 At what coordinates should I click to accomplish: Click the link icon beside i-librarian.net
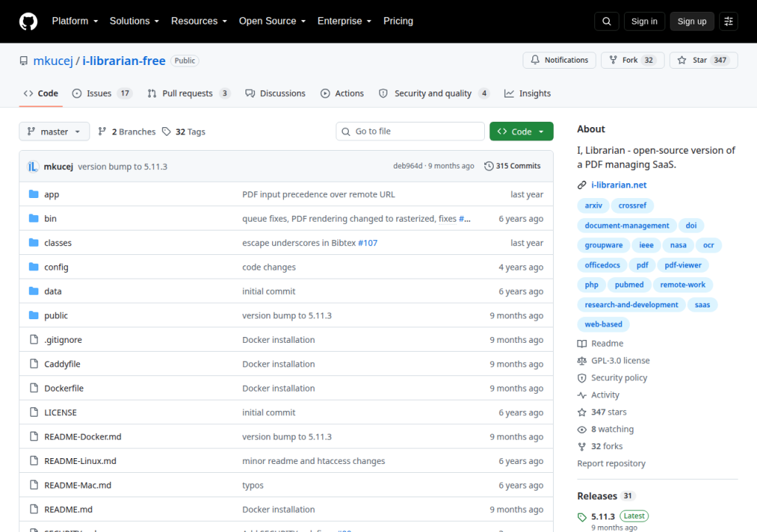582,185
